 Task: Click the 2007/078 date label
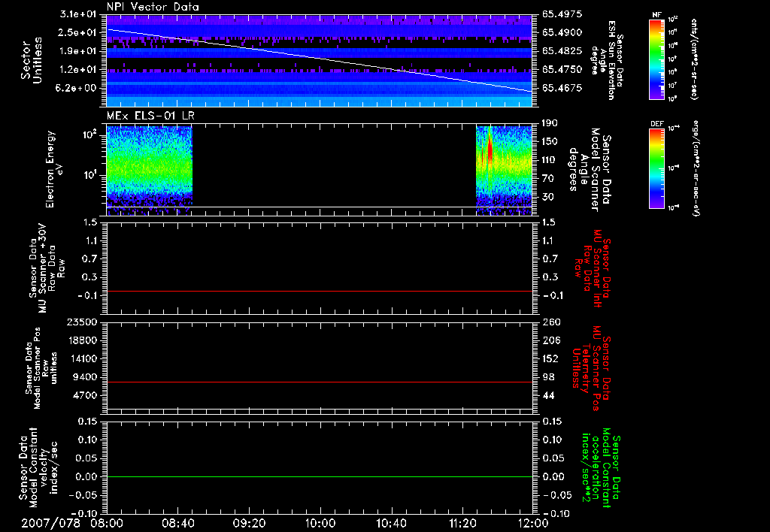pyautogui.click(x=50, y=522)
